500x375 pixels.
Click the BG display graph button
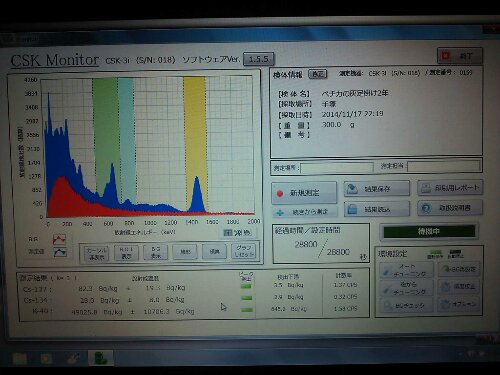tap(156, 252)
